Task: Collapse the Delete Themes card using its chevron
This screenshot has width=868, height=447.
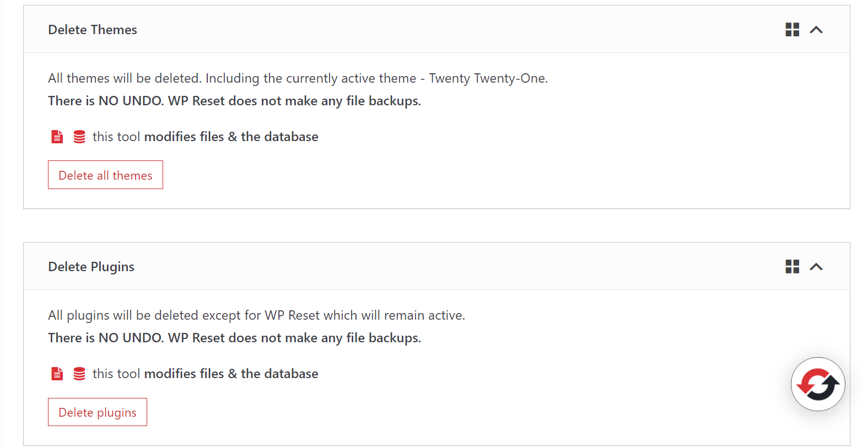Action: coord(816,30)
